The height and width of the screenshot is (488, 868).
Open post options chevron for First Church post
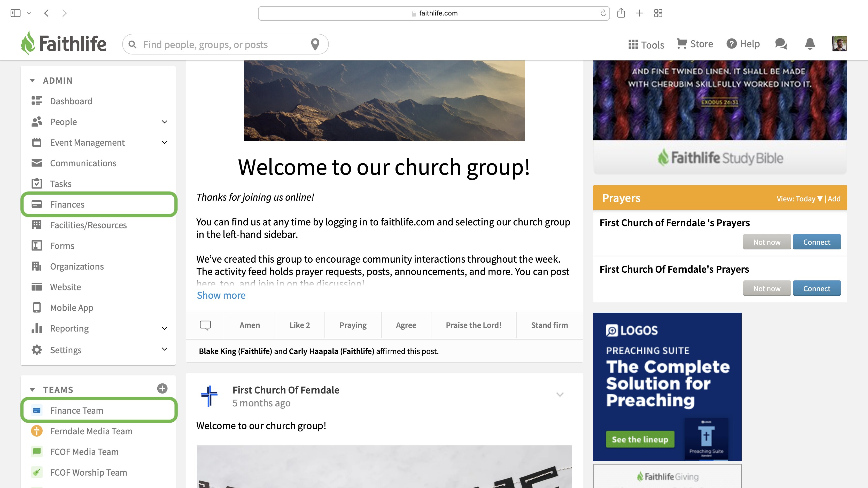tap(560, 394)
